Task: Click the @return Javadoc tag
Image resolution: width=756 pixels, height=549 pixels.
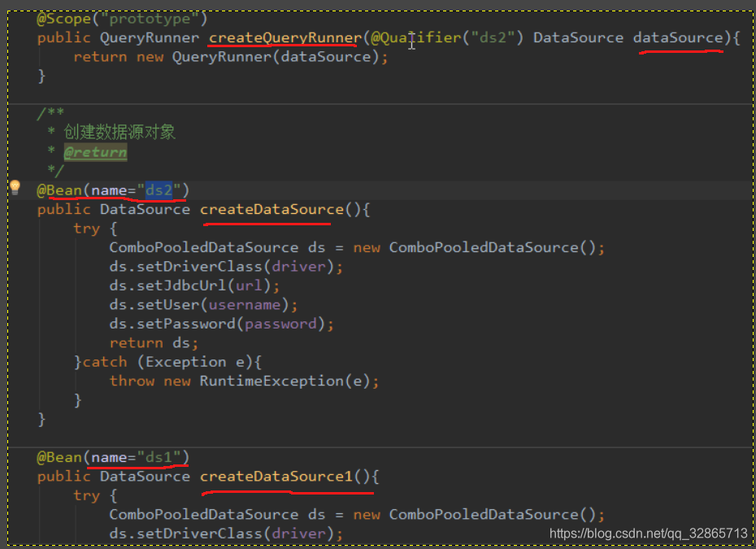Action: (x=95, y=152)
